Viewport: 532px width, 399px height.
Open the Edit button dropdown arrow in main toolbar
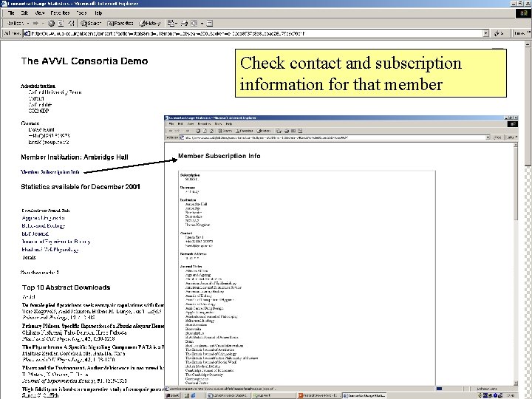[202, 23]
